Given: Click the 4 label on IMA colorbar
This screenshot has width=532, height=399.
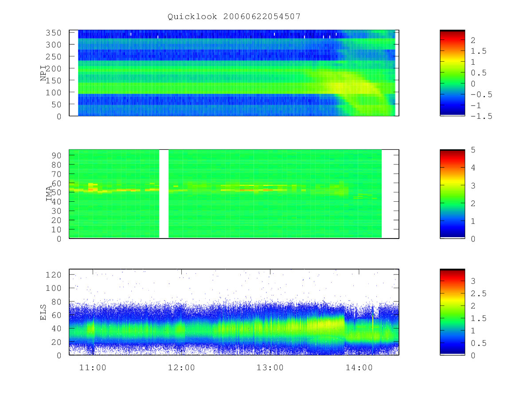Looking at the screenshot, I should pyautogui.click(x=473, y=168).
